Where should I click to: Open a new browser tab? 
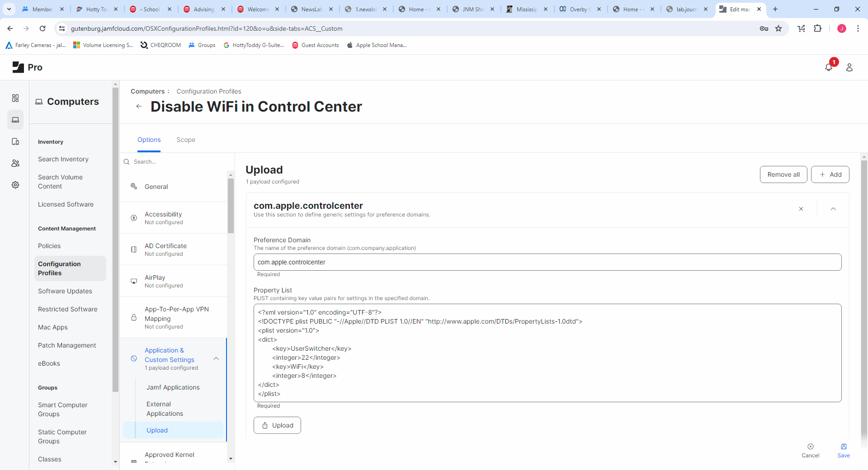coord(775,9)
